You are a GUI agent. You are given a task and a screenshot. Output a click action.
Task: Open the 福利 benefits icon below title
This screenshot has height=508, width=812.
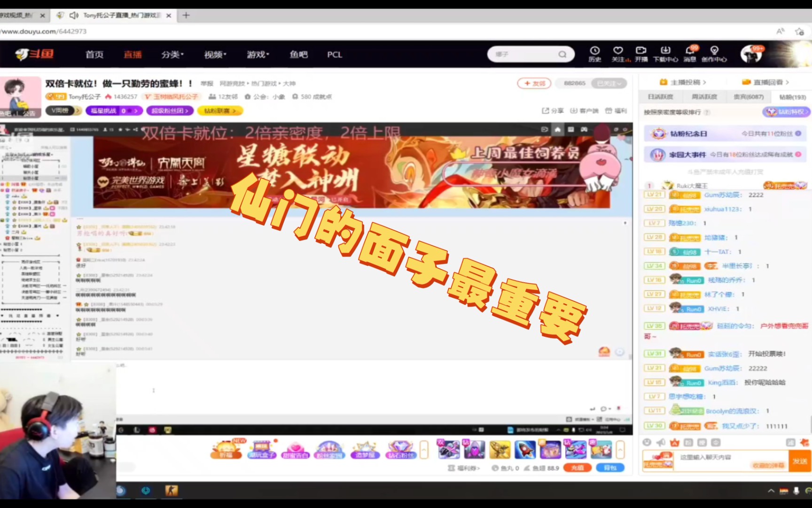pos(616,111)
